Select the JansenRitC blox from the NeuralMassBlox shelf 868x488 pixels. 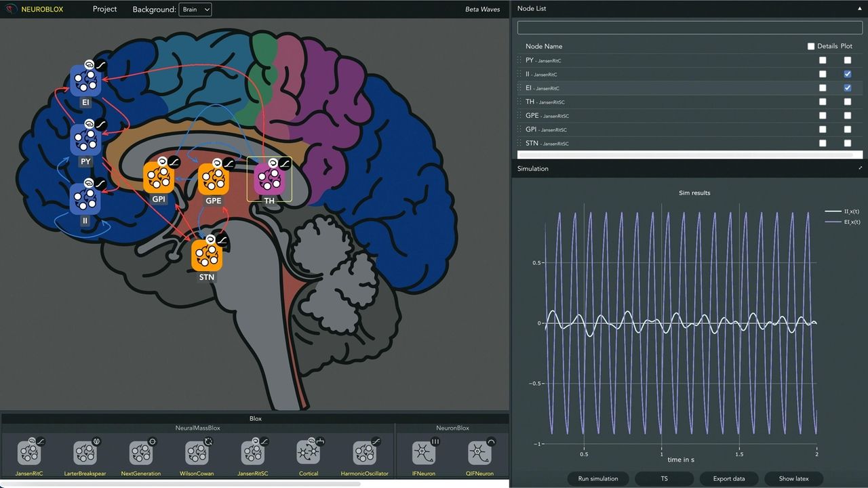point(29,453)
